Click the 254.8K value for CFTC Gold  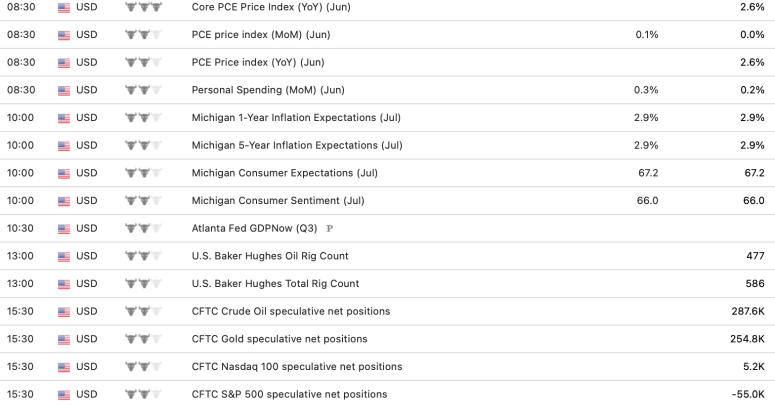tap(745, 339)
